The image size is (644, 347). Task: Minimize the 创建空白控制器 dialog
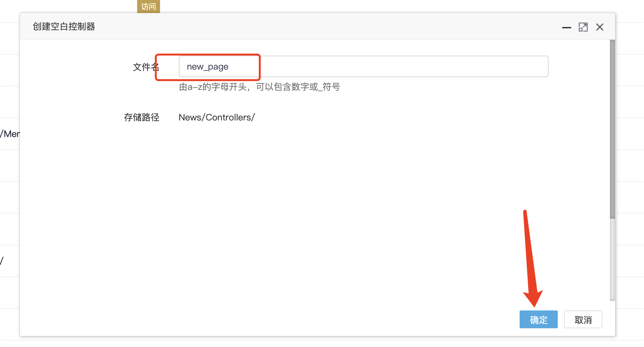(566, 27)
